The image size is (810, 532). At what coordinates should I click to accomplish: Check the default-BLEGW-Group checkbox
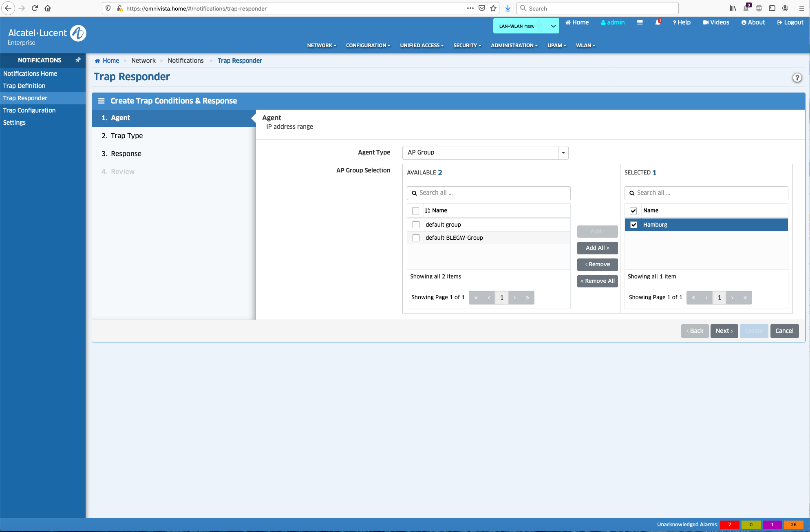tap(416, 238)
